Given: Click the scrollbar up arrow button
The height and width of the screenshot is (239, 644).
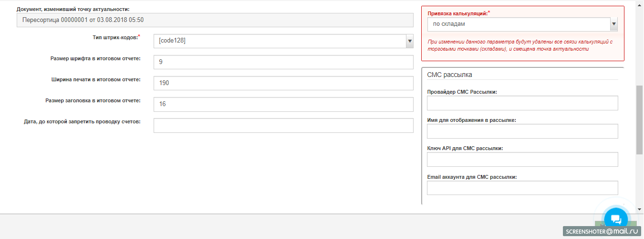Looking at the screenshot, I should pyautogui.click(x=639, y=4).
